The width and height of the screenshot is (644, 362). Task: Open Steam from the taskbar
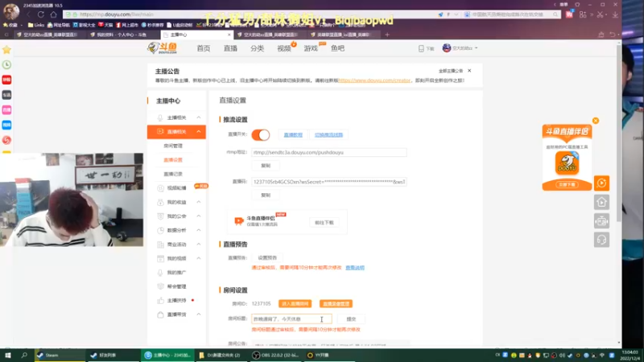(59, 355)
